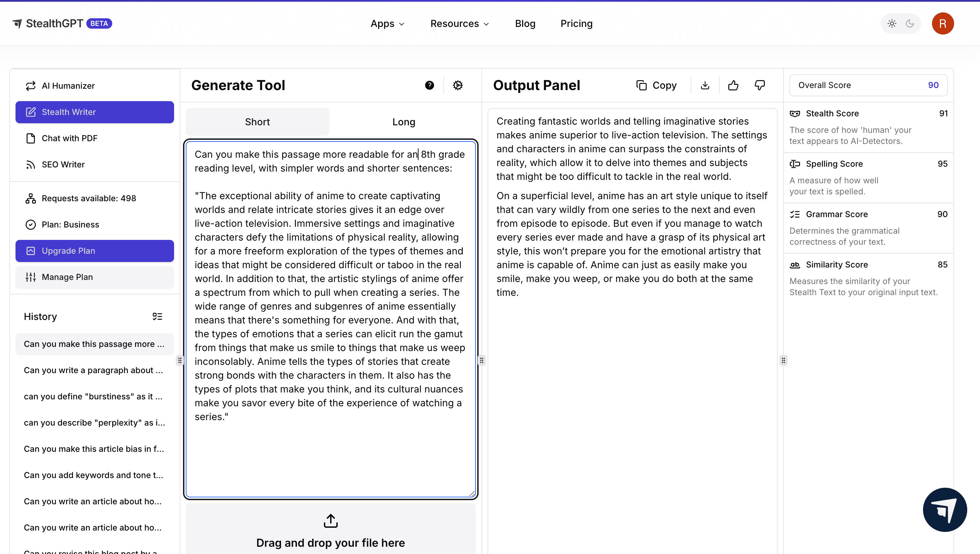The height and width of the screenshot is (554, 980).
Task: Click the help question mark icon
Action: 429,85
